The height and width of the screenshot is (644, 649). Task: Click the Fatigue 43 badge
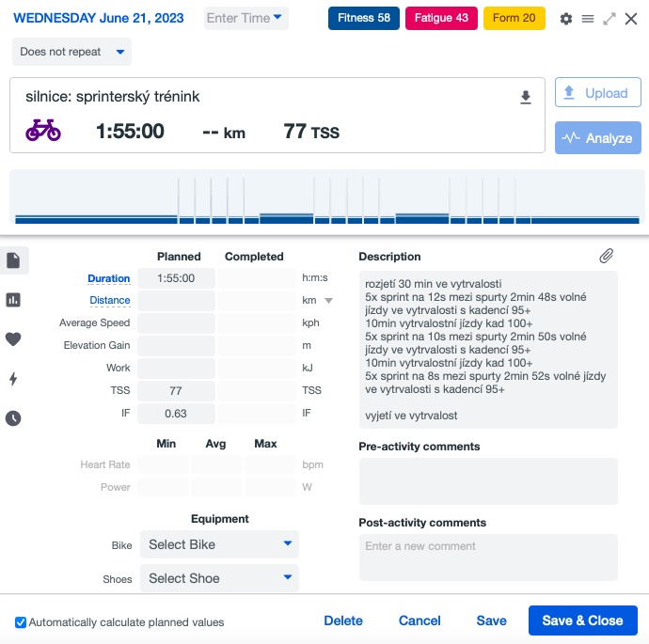[x=441, y=18]
